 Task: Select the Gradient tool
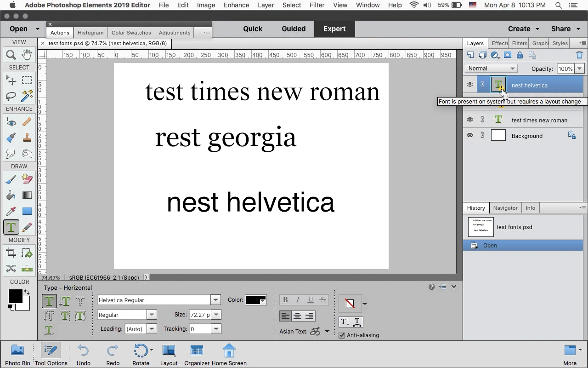coord(27,195)
